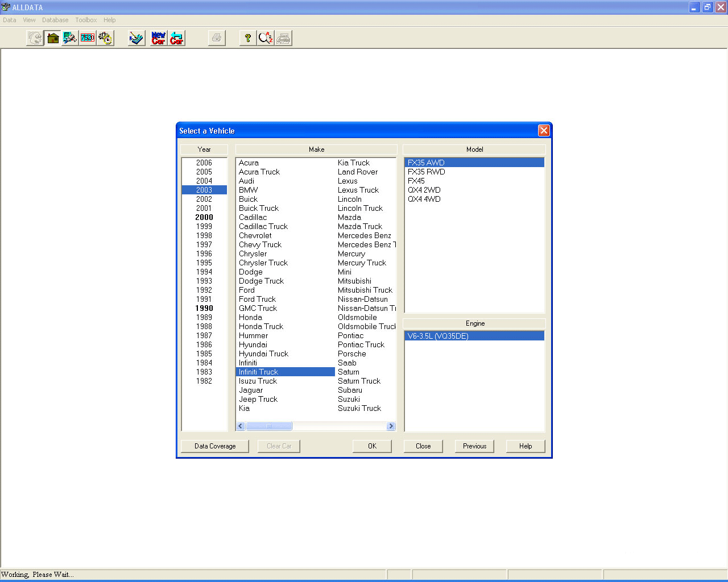Choose Mitsubishi Truck make
Image resolution: width=728 pixels, height=582 pixels.
(x=365, y=290)
